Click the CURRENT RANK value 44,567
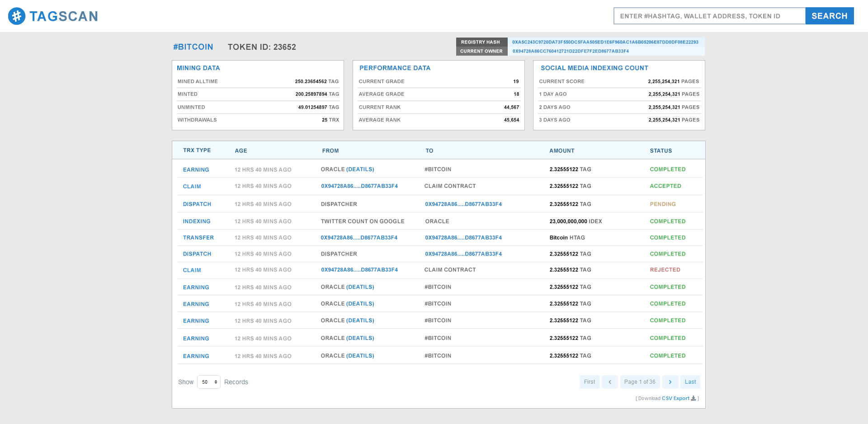This screenshot has height=424, width=868. pos(511,107)
